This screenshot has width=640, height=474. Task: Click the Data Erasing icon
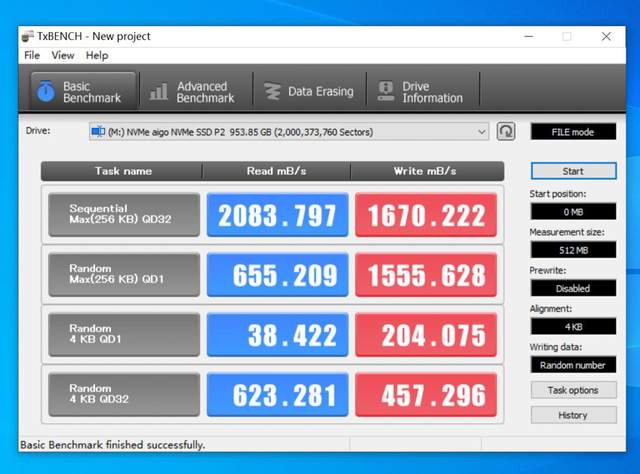272,91
